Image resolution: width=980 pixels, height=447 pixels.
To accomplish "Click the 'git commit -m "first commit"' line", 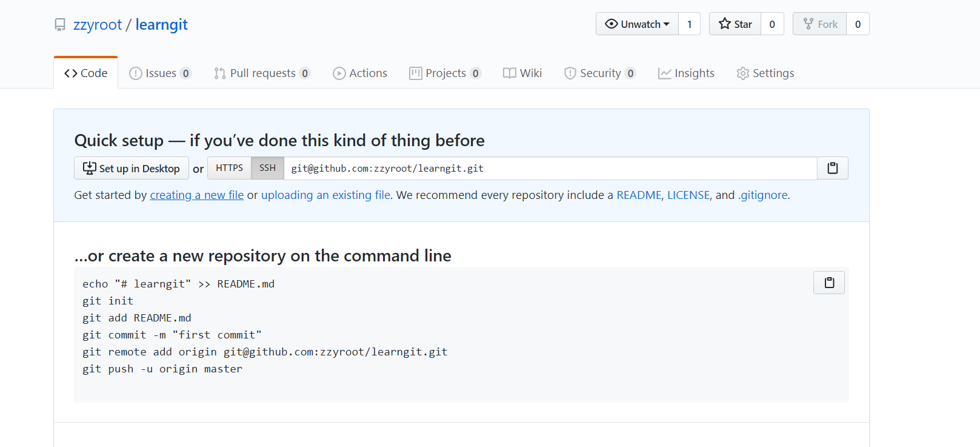I will tap(172, 335).
